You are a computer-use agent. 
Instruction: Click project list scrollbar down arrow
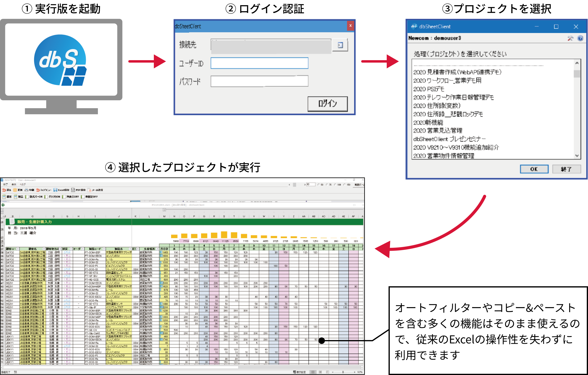click(x=577, y=156)
